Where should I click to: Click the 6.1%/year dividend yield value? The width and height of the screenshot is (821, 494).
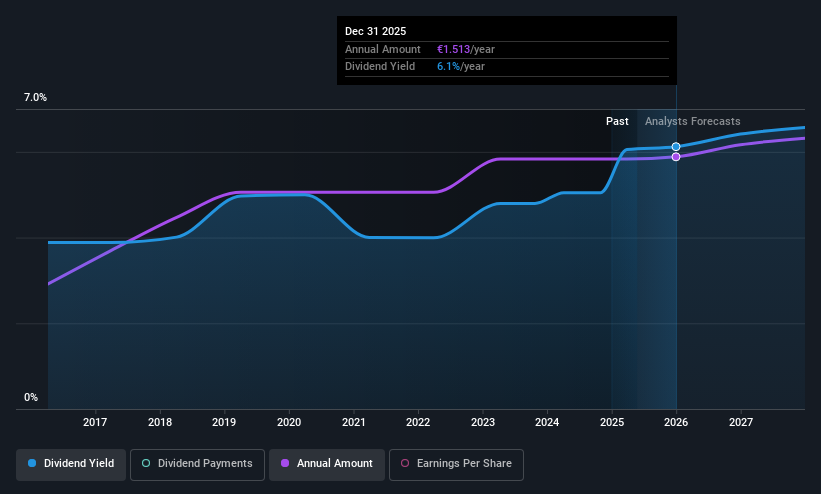coord(461,67)
